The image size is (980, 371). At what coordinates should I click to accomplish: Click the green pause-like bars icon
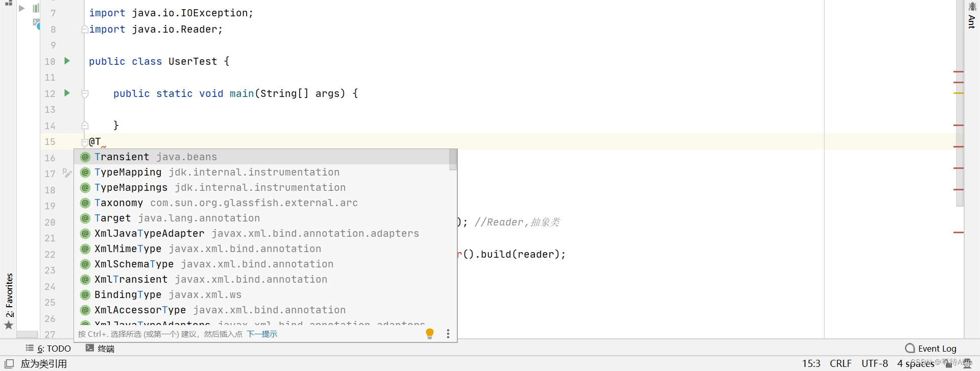(36, 8)
